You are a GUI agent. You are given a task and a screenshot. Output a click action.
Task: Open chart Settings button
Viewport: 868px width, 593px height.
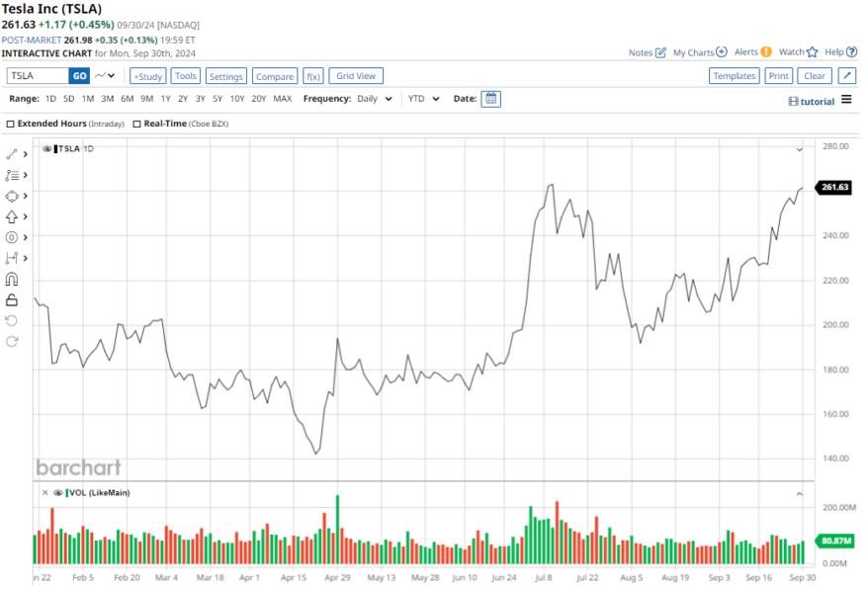(x=225, y=76)
